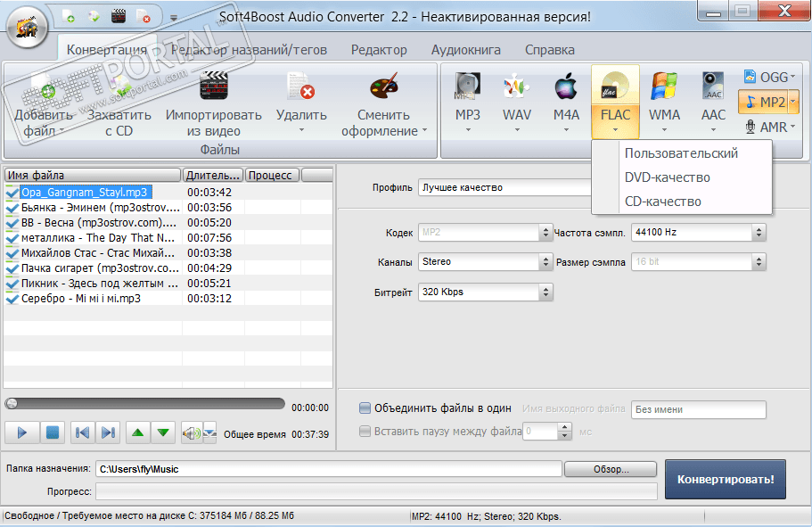The image size is (812, 527).
Task: Open the volume dropdown arrow beside speaker
Action: (x=209, y=432)
